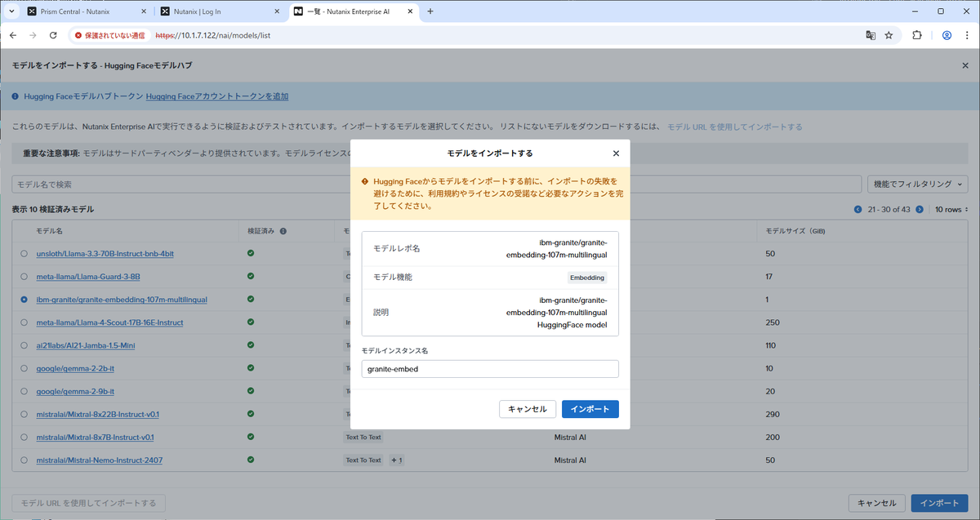Select radio for meta-llama/Llama-Guard-3-8B
The height and width of the screenshot is (520, 980).
24,277
